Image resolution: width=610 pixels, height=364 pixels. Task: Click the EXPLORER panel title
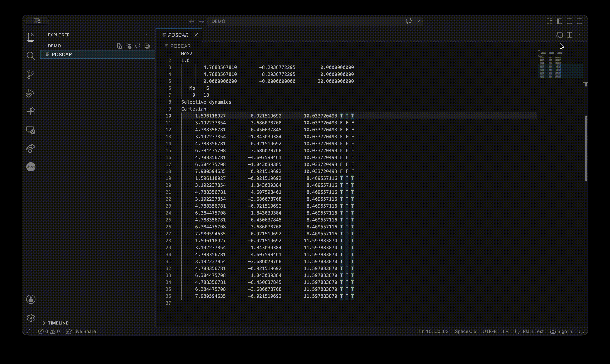59,35
